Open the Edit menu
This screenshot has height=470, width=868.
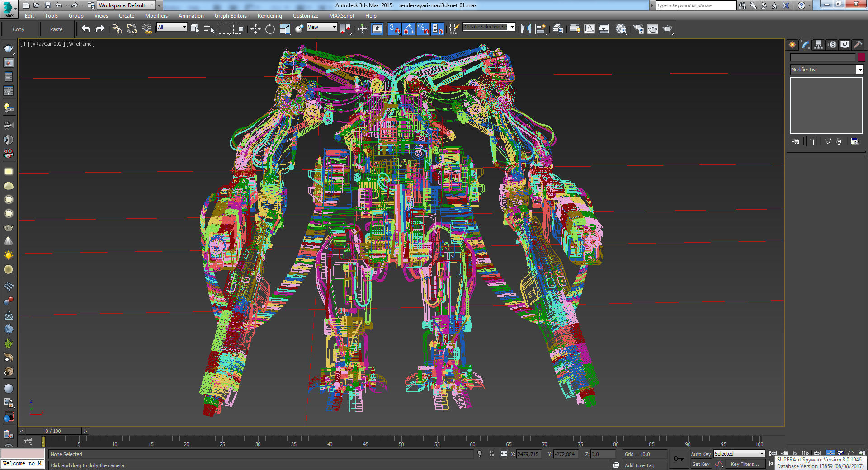click(x=29, y=16)
